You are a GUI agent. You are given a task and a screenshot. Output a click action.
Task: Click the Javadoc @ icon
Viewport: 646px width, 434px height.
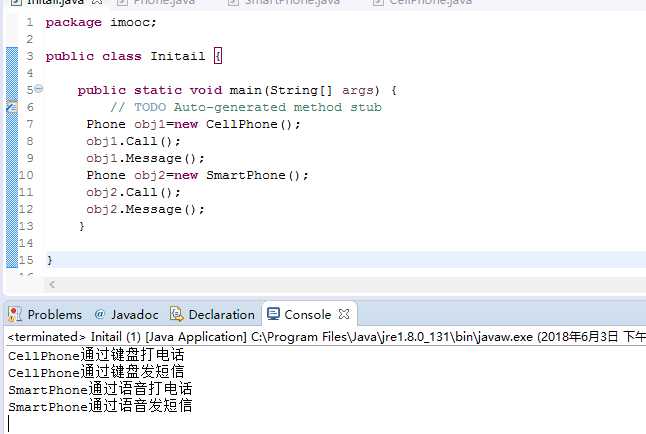[x=99, y=314]
